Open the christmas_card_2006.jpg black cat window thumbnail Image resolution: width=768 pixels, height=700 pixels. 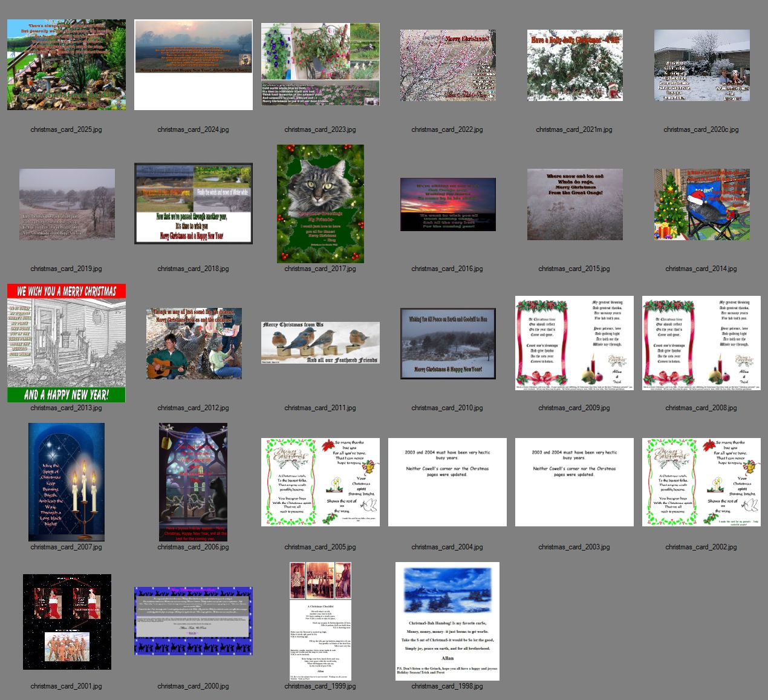[x=194, y=482]
